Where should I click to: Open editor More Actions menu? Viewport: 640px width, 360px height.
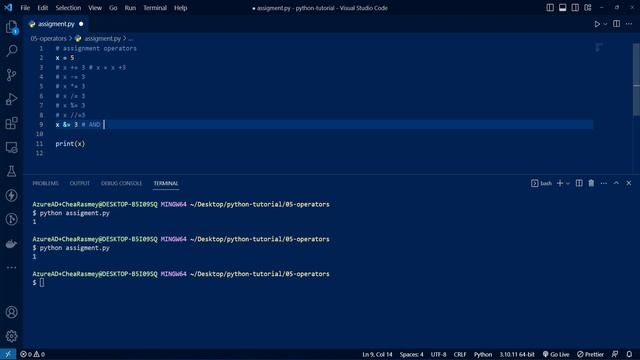pyautogui.click(x=629, y=24)
